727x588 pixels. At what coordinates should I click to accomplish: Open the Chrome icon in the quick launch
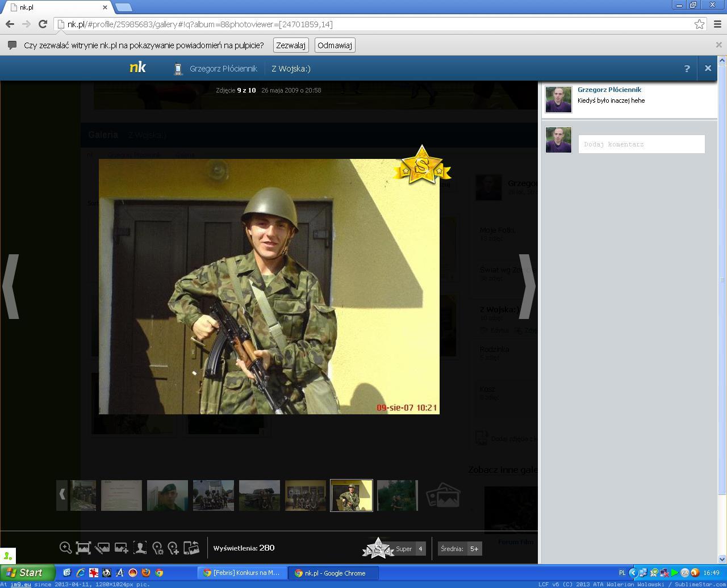click(x=159, y=573)
